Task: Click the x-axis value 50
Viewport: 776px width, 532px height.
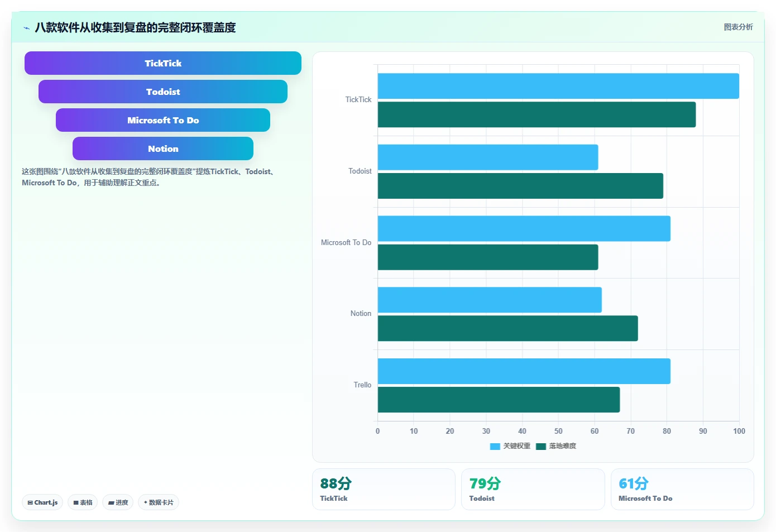Action: pyautogui.click(x=558, y=431)
